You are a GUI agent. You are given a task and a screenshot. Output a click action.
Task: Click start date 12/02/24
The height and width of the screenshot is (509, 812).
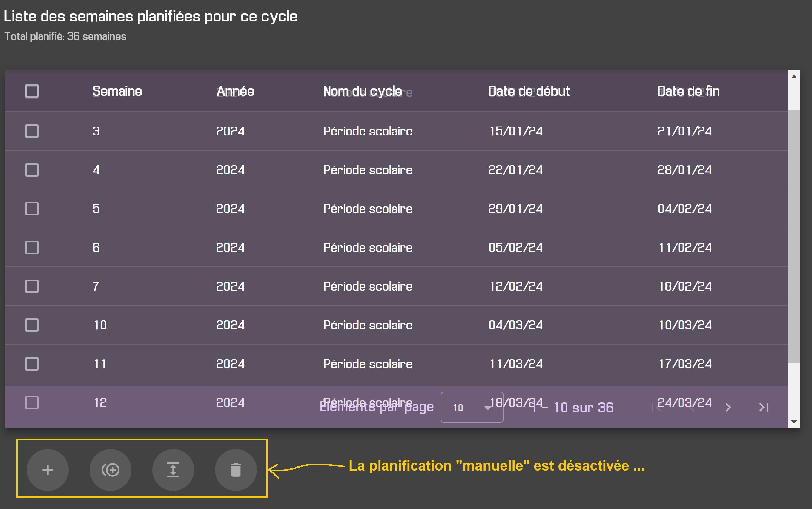[516, 286]
